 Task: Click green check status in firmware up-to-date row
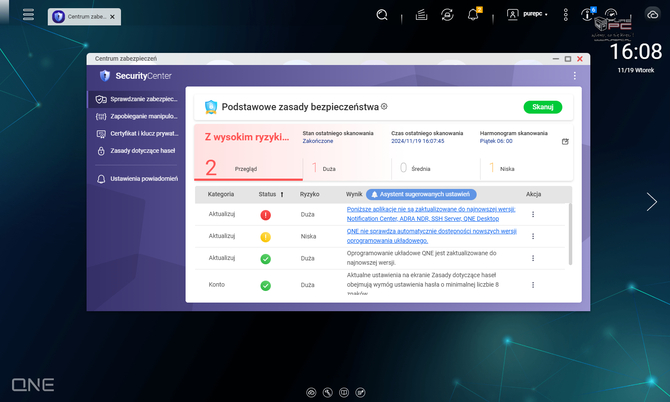[x=265, y=259]
